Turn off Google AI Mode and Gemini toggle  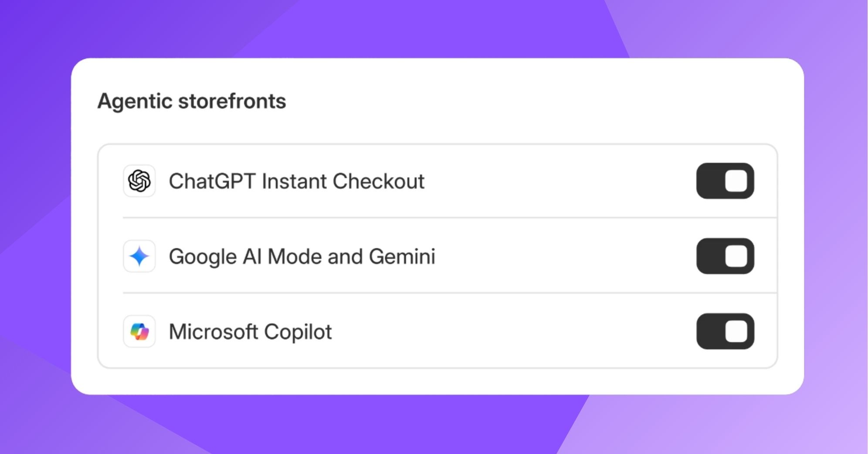coord(725,256)
